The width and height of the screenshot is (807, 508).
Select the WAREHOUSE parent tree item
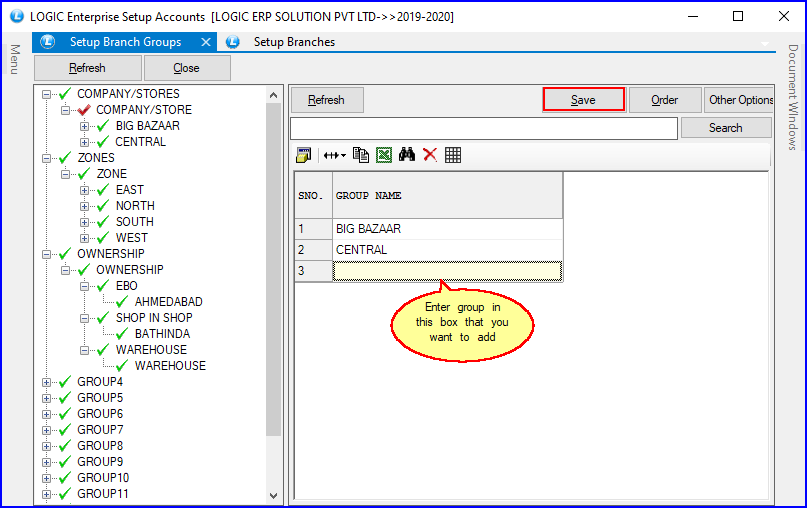[151, 349]
